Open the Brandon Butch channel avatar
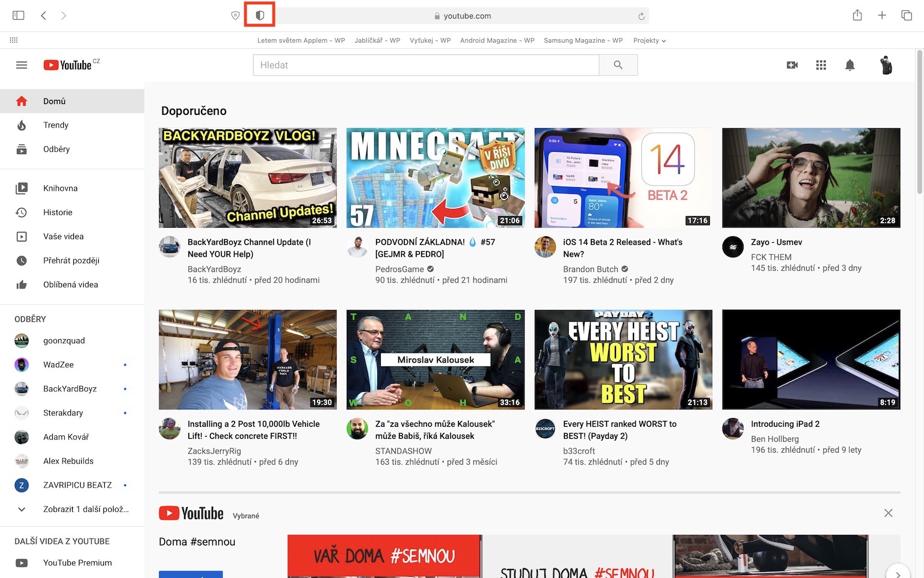The width and height of the screenshot is (924, 578). [x=545, y=247]
